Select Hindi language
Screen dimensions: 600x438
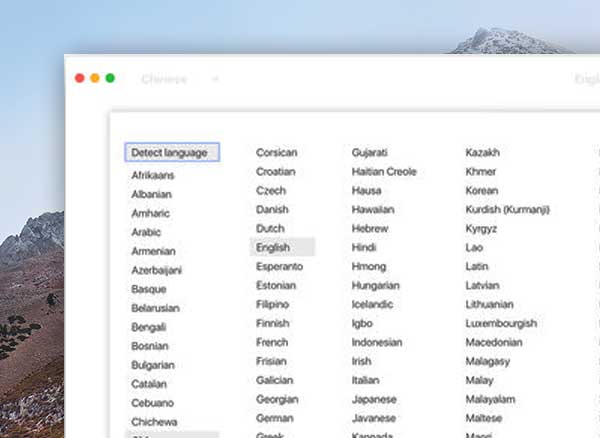[364, 247]
